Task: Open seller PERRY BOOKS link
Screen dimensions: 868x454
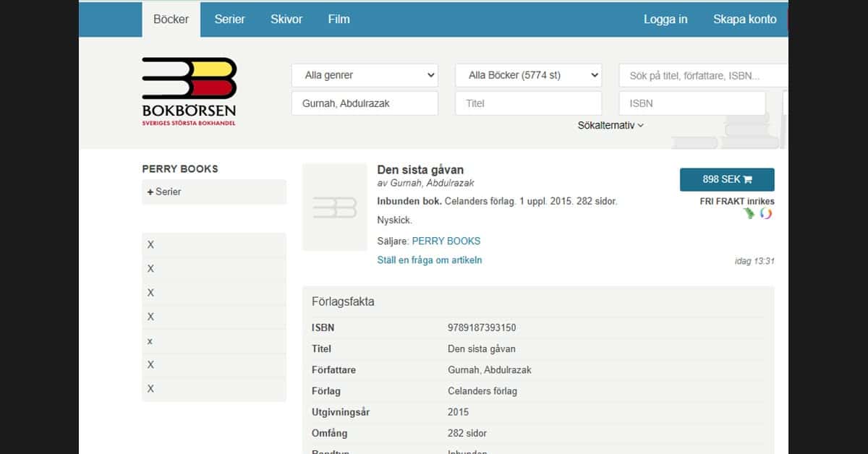Action: (446, 241)
